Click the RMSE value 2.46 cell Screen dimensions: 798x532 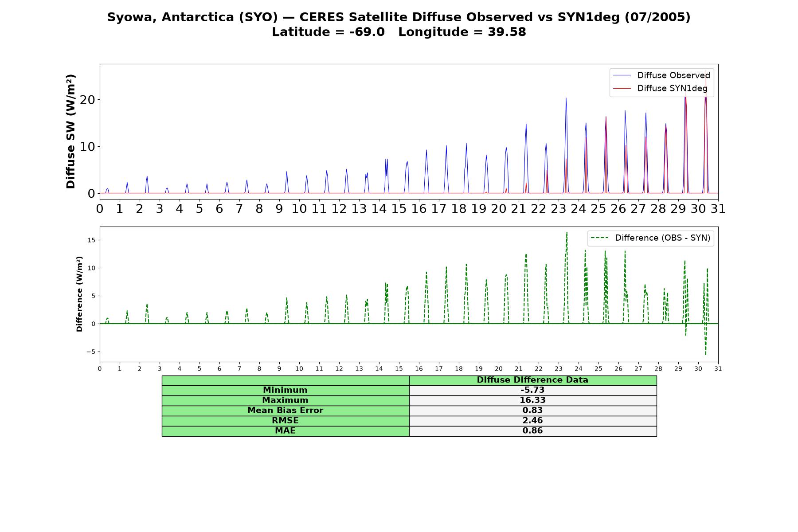click(x=532, y=421)
